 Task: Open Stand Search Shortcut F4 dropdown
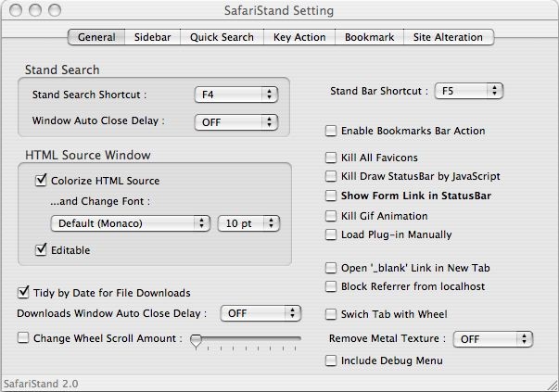(236, 95)
